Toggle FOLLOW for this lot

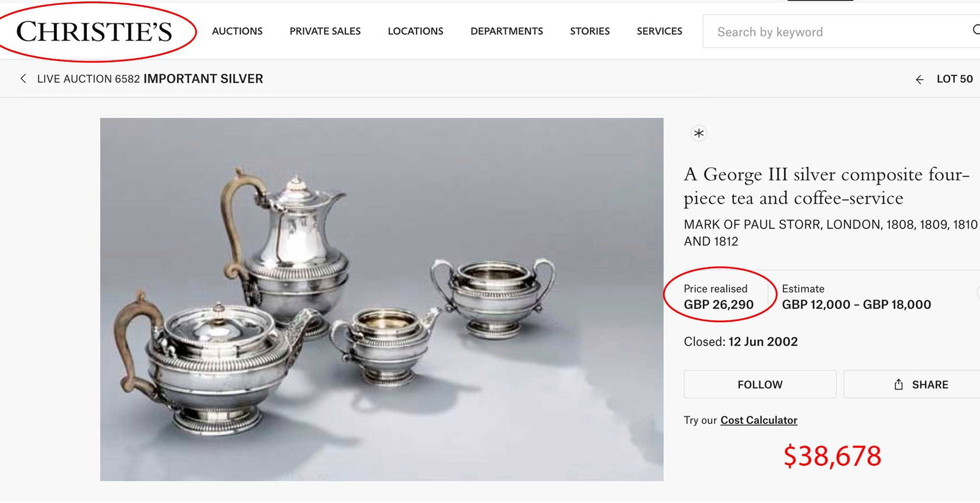tap(759, 384)
